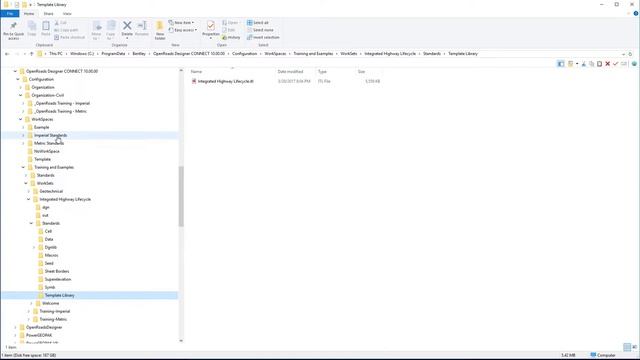Screen dimensions: 640x360
Task: Click green shell icon at toolbar end
Action: [x=634, y=64]
